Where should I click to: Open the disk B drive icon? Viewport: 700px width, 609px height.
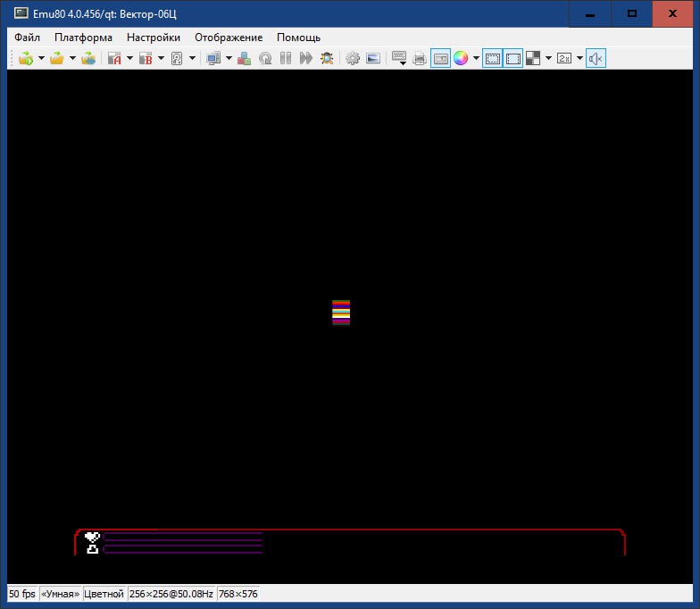coord(146,59)
